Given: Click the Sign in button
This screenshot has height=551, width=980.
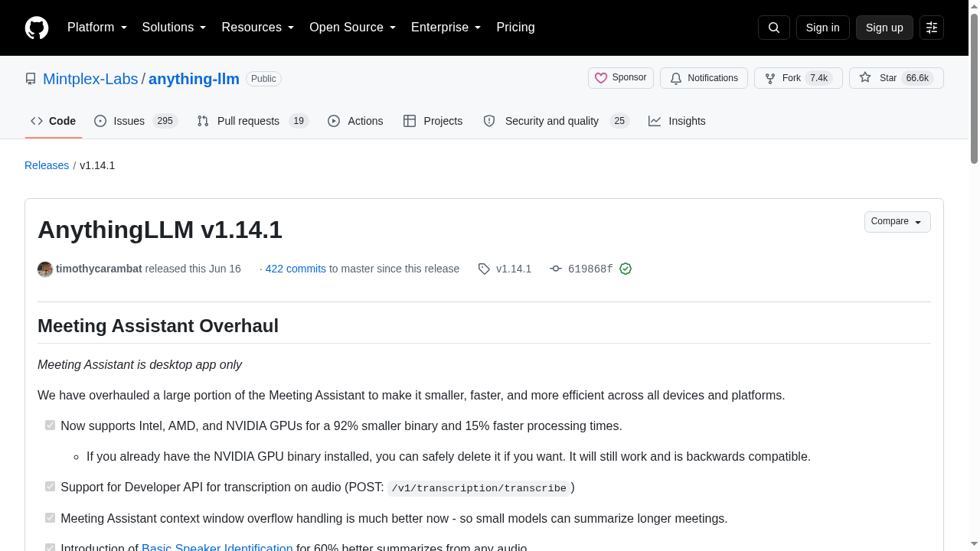Looking at the screenshot, I should click(823, 28).
